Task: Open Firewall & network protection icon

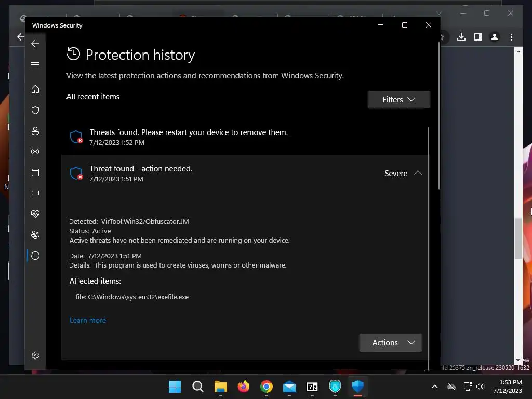Action: tap(35, 152)
